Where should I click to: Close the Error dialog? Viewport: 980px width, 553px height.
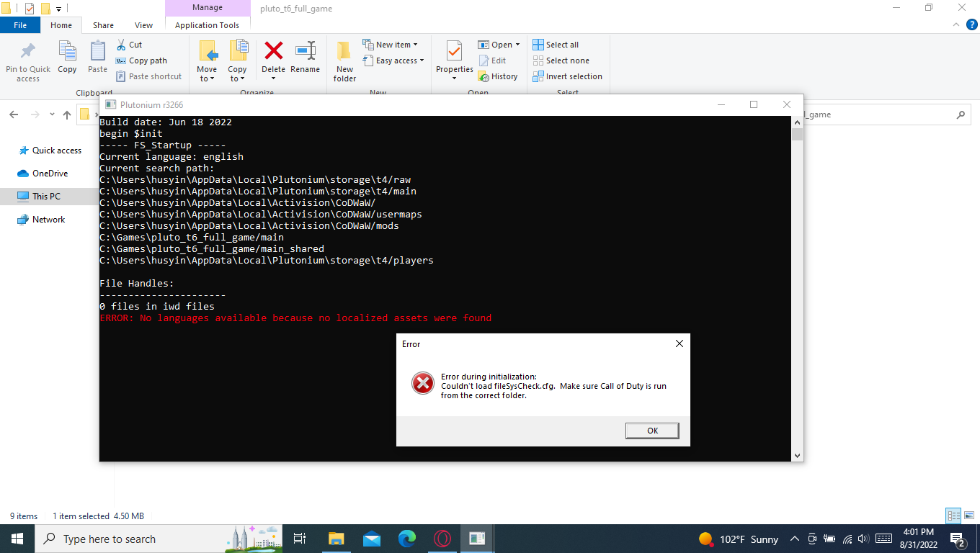pyautogui.click(x=679, y=344)
